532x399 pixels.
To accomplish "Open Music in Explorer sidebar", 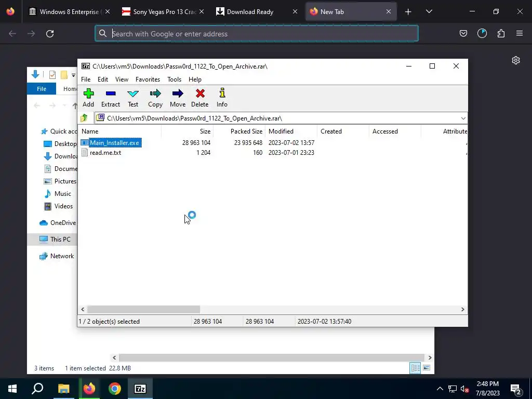I will pos(58,194).
